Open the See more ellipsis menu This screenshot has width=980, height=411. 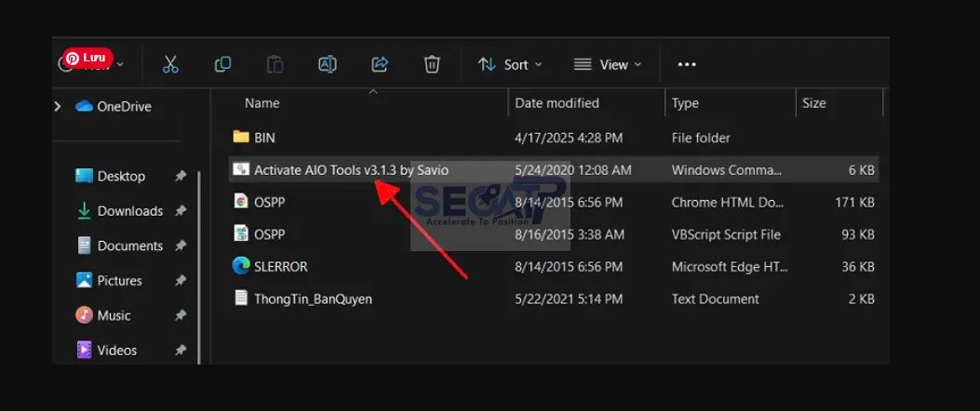tap(687, 64)
